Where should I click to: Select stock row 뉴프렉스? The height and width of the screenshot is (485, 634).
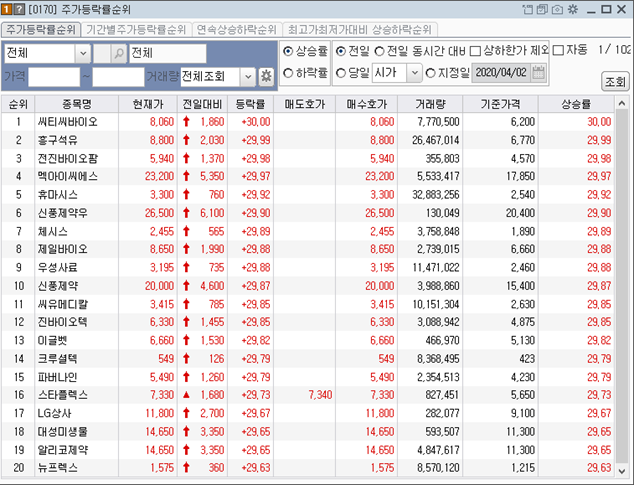[308, 468]
